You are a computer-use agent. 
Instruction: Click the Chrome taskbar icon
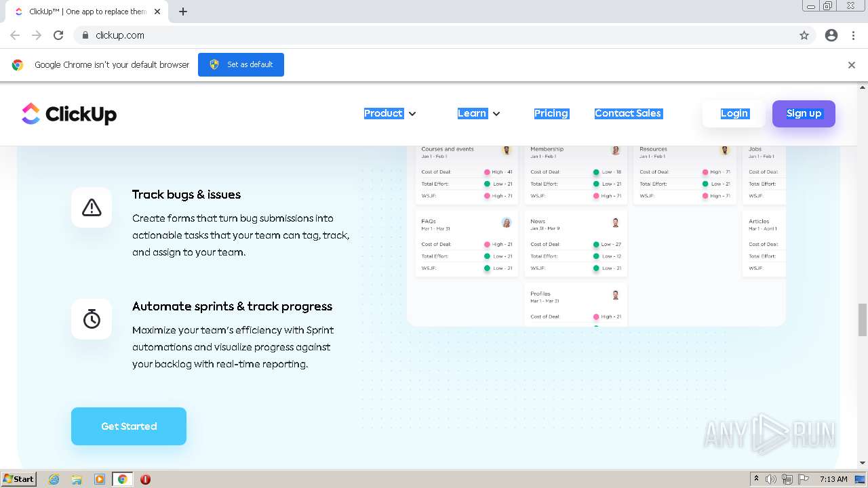122,479
